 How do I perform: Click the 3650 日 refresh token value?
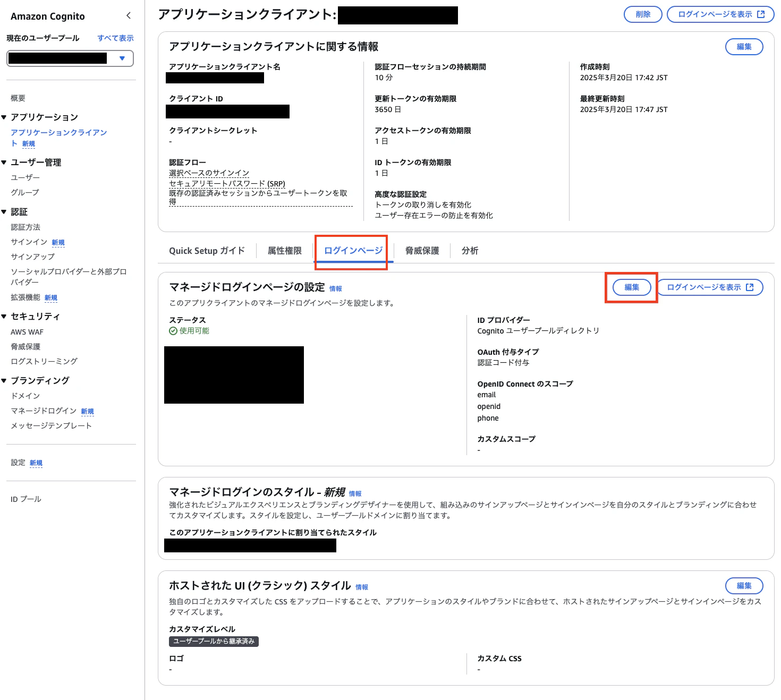coord(388,109)
